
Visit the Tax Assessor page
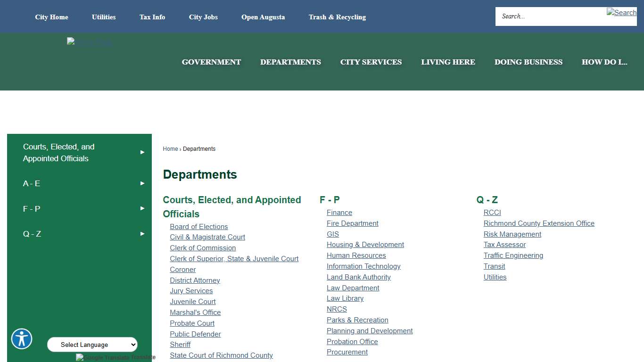click(504, 244)
